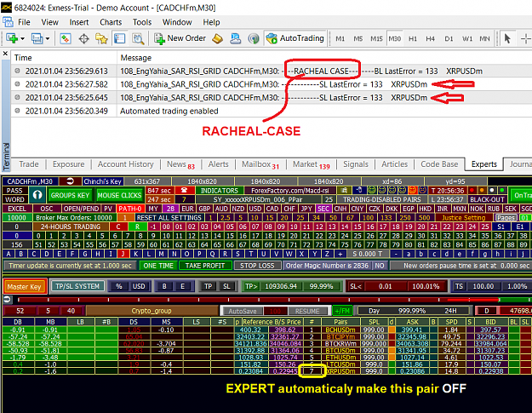This screenshot has width=532, height=413.
Task: Open the application icon in title bar
Action: (6, 7)
